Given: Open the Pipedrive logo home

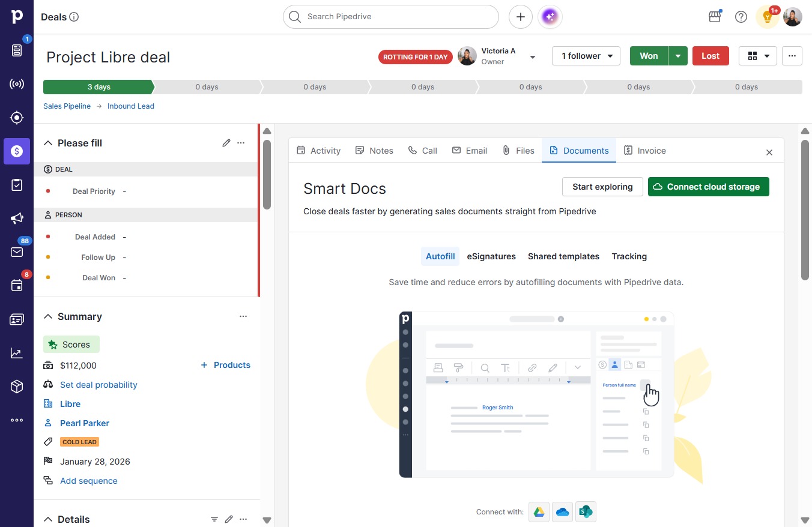Looking at the screenshot, I should (17, 17).
